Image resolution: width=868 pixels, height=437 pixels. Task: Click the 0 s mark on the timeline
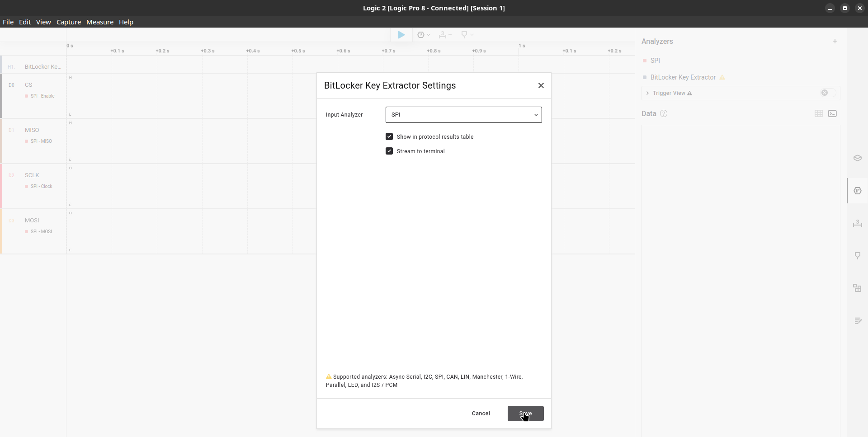(70, 46)
